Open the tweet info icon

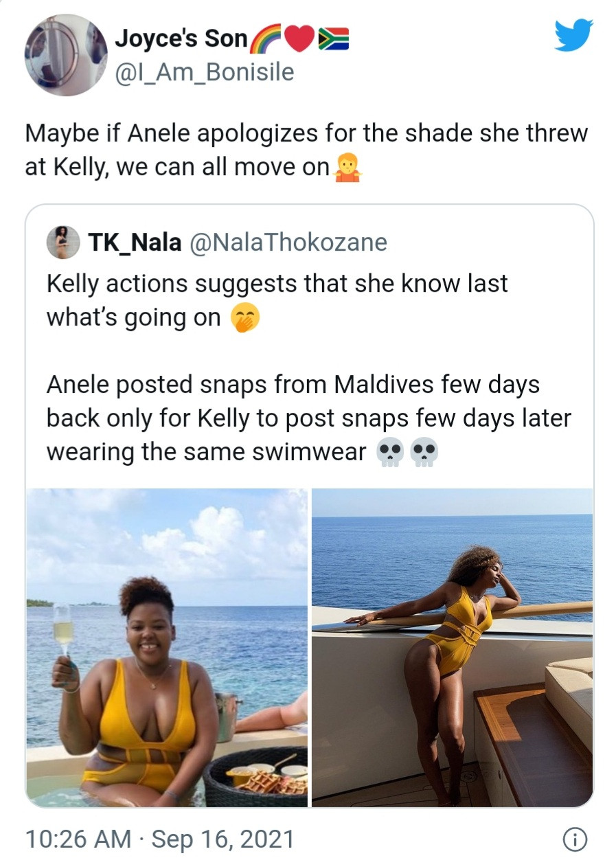[x=573, y=839]
